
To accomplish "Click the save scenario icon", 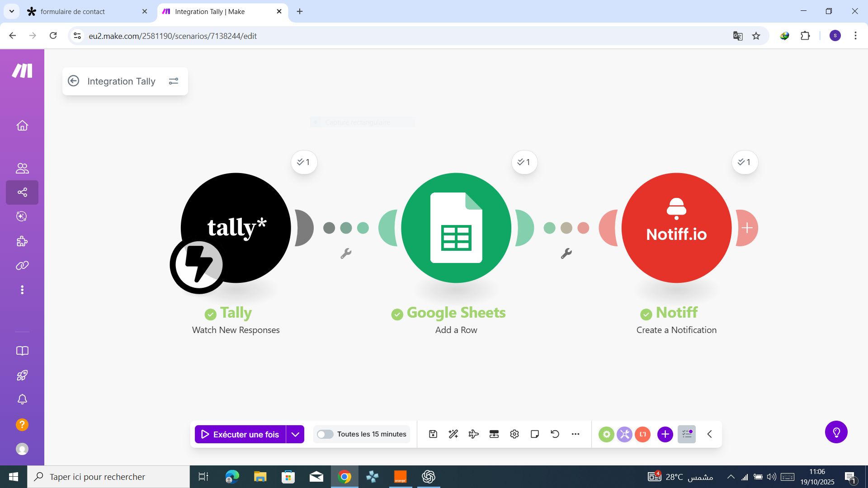I will (x=433, y=434).
